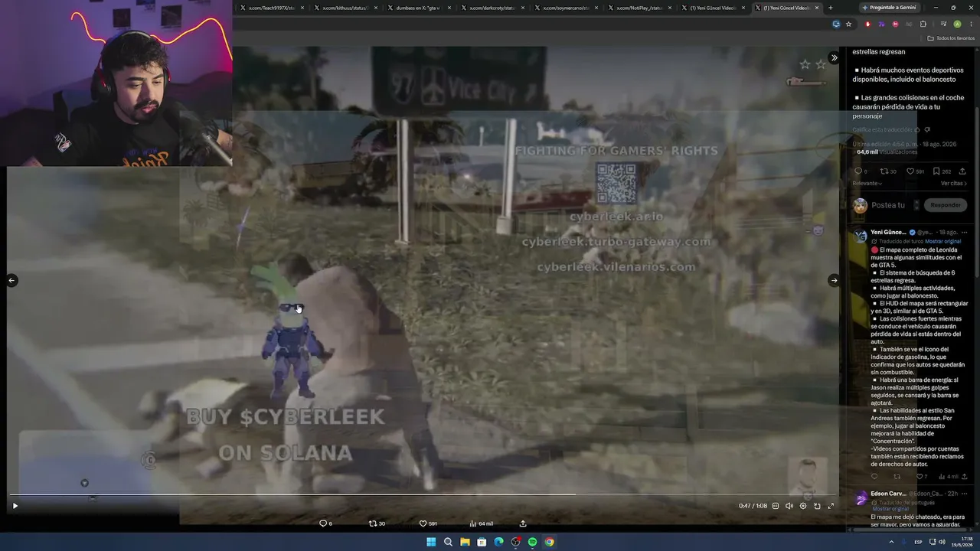The height and width of the screenshot is (551, 980).
Task: Open more options on Yeni Güncel reply
Action: click(964, 233)
